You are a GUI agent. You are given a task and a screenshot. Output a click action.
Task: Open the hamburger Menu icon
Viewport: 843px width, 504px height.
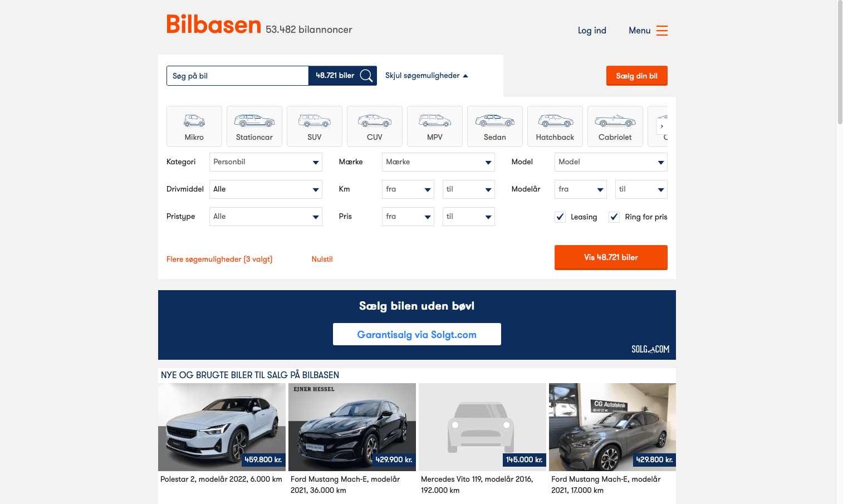[x=661, y=31]
